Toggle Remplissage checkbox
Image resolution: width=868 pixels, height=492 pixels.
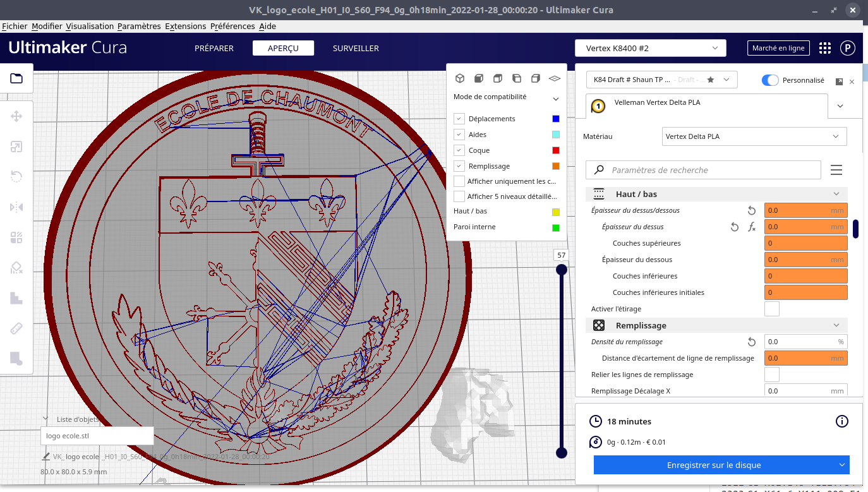tap(459, 166)
